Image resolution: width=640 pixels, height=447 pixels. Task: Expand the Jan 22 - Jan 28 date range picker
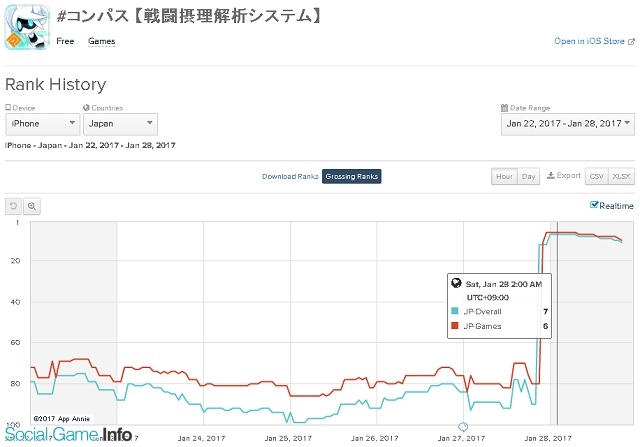pyautogui.click(x=567, y=124)
